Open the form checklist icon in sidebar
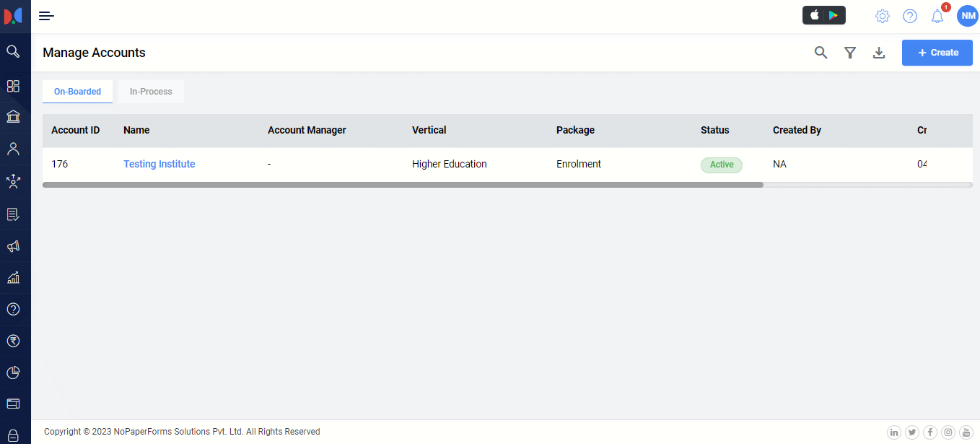The image size is (980, 444). (x=13, y=214)
